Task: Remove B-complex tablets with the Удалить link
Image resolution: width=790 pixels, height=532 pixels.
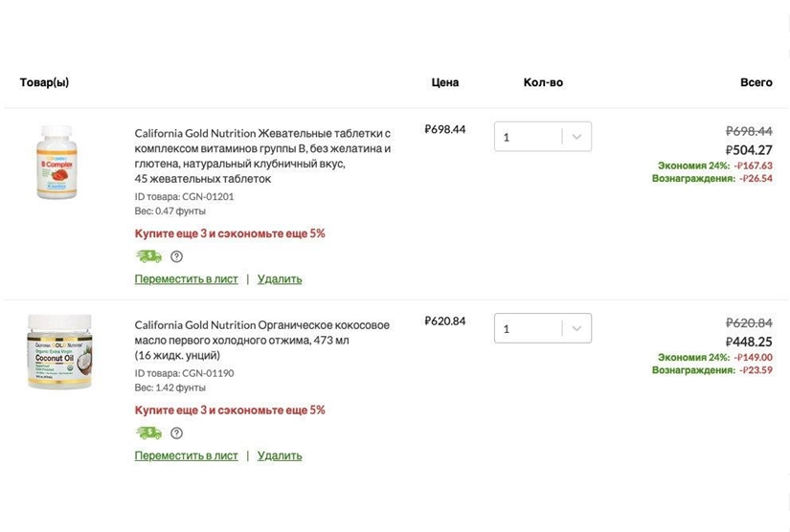Action: click(280, 279)
